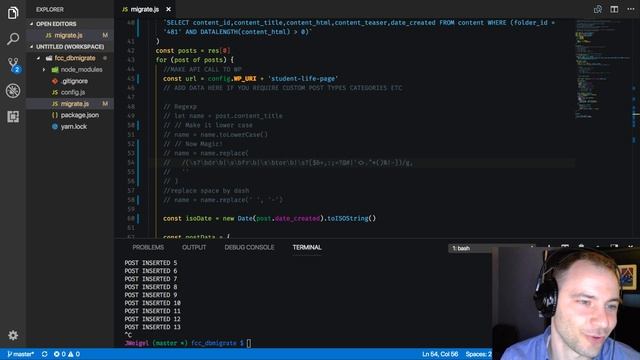This screenshot has height=360, width=640.
Task: Click line number 54 in gutter
Action: coord(131,163)
